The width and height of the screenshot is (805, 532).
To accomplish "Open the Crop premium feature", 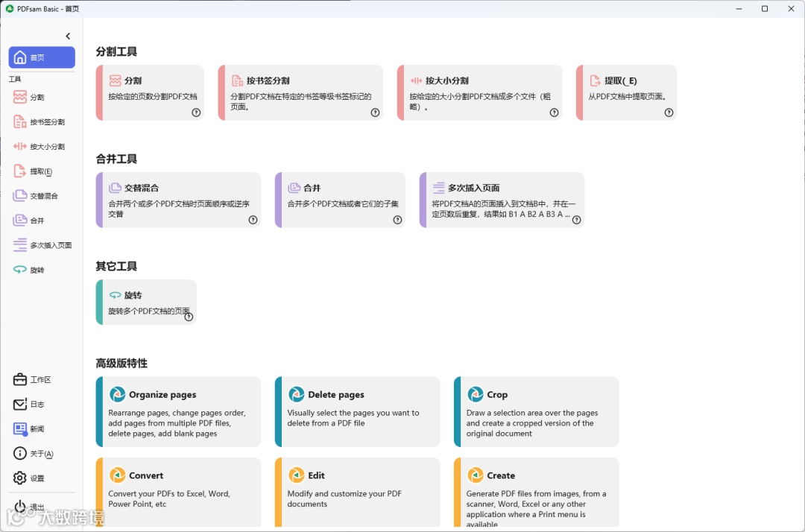I will point(537,412).
